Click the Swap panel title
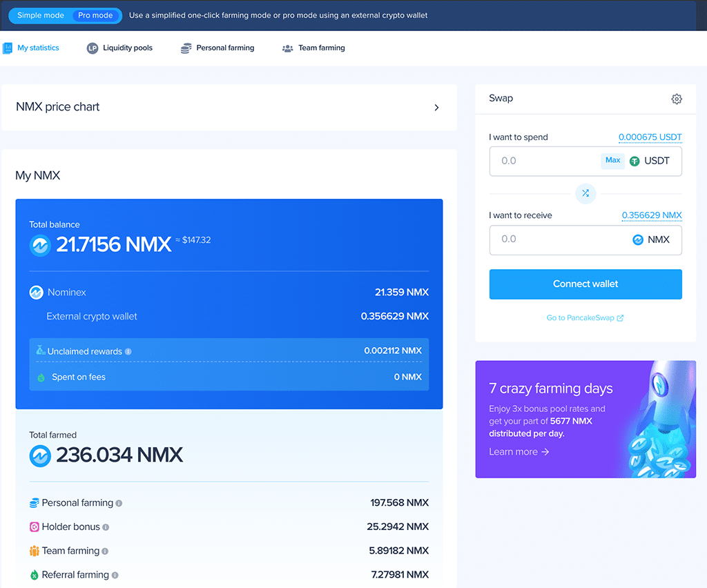This screenshot has height=588, width=707. coord(501,98)
